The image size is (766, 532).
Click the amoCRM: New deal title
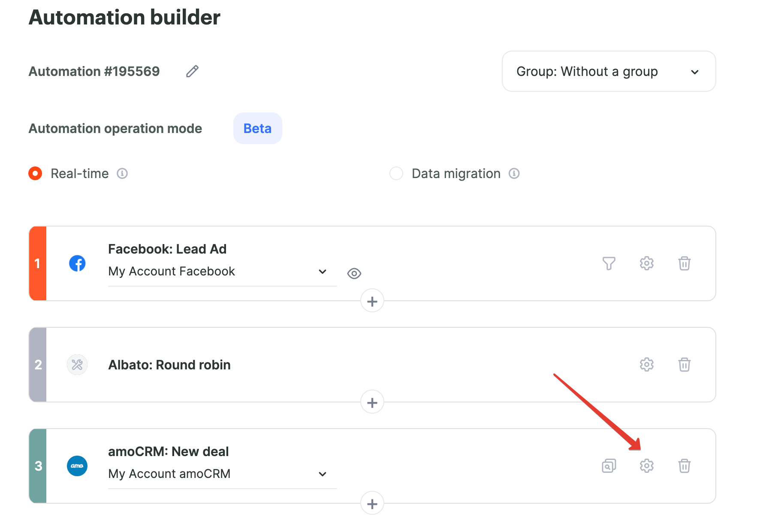(x=168, y=451)
